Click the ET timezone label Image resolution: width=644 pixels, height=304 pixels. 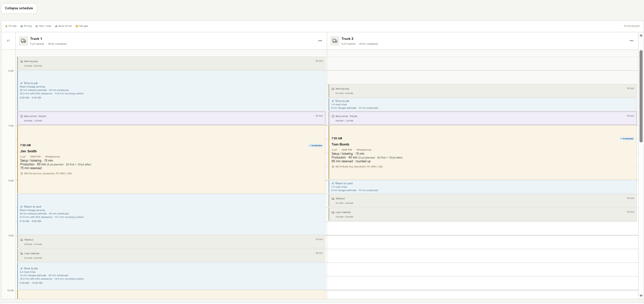[x=9, y=41]
